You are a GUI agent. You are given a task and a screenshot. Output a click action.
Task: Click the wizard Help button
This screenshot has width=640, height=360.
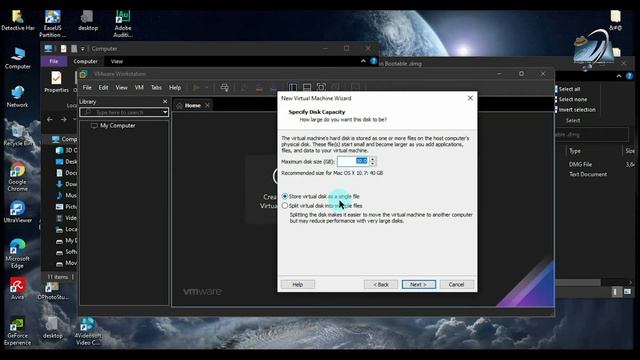[x=298, y=284]
